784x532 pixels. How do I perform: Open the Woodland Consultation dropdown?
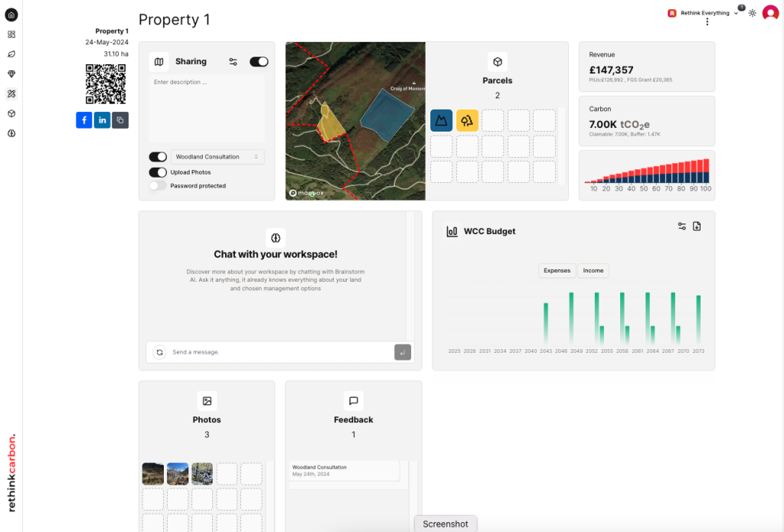pos(217,157)
